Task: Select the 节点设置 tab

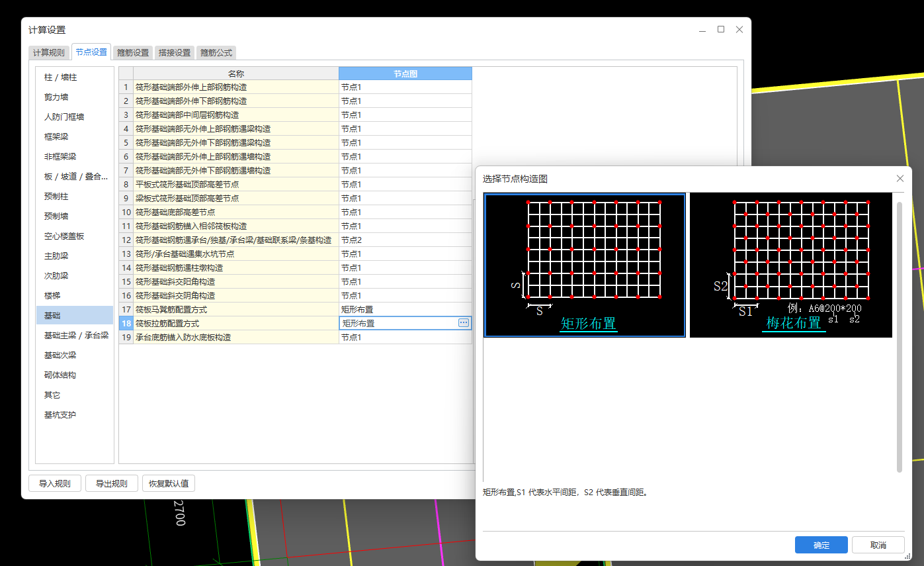Action: (x=91, y=52)
